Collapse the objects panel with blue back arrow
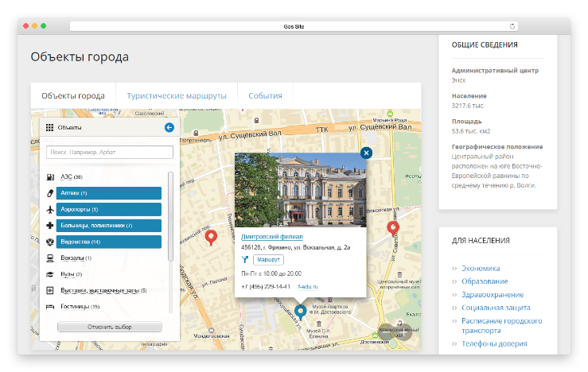The image size is (588, 372). pyautogui.click(x=169, y=127)
